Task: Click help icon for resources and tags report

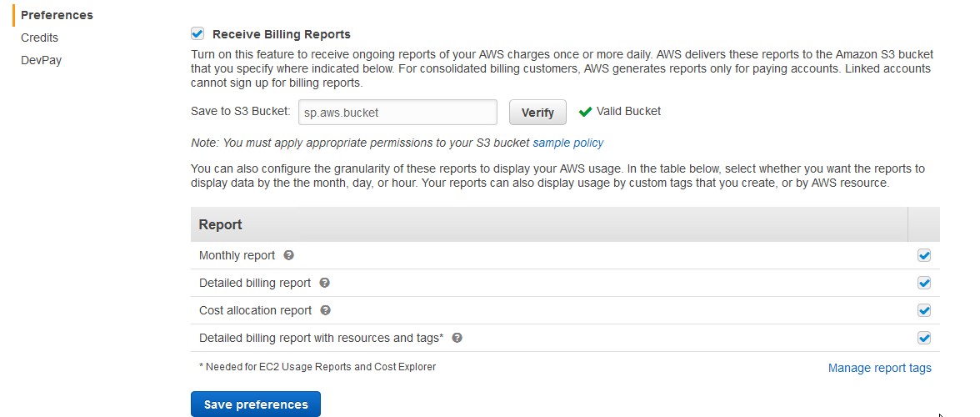Action: pyautogui.click(x=457, y=338)
